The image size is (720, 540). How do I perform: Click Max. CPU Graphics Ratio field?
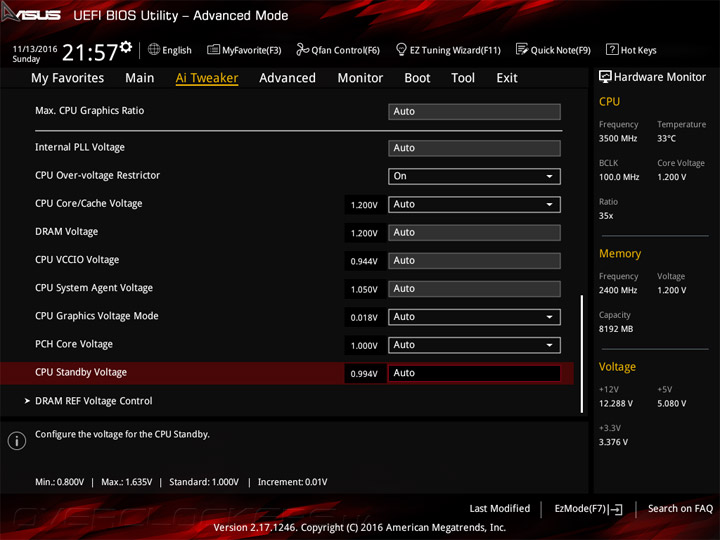point(474,112)
